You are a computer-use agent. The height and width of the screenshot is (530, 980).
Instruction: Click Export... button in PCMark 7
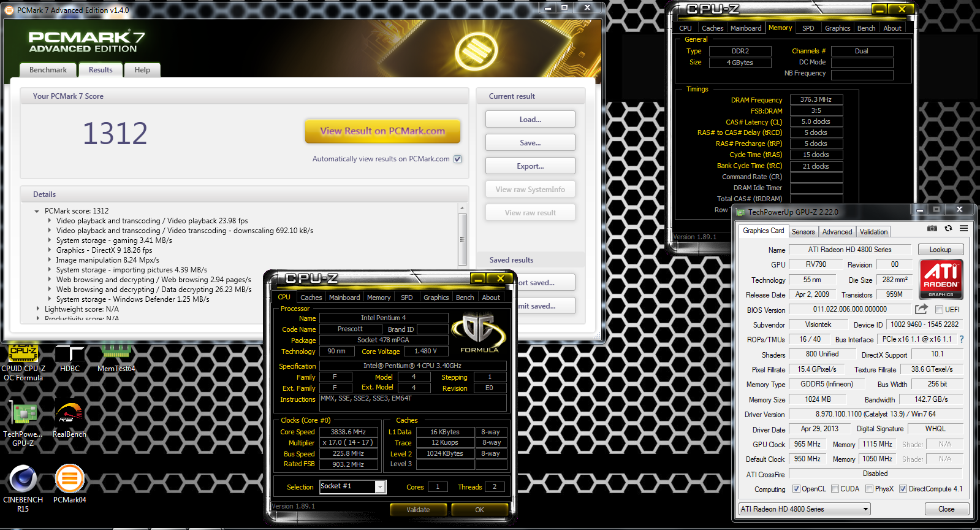point(530,166)
